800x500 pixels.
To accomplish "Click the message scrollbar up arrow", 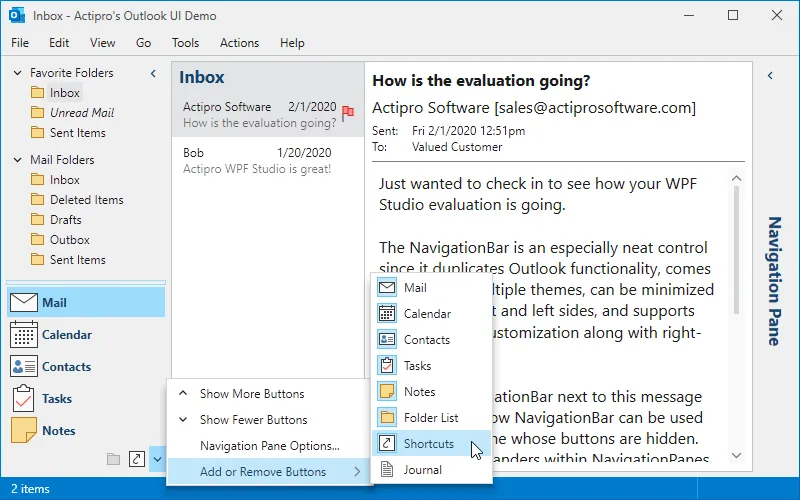I will (x=736, y=178).
